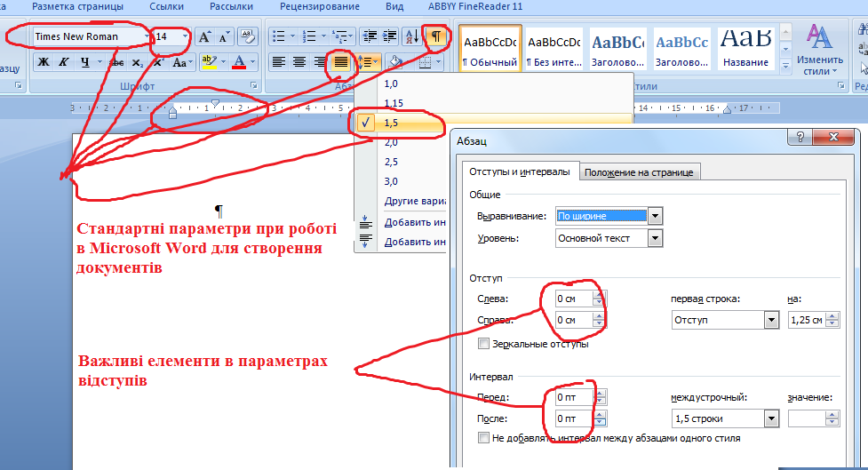Viewport: 868px width, 470px height.
Task: Click first line indent 1,25 см field
Action: 807,320
